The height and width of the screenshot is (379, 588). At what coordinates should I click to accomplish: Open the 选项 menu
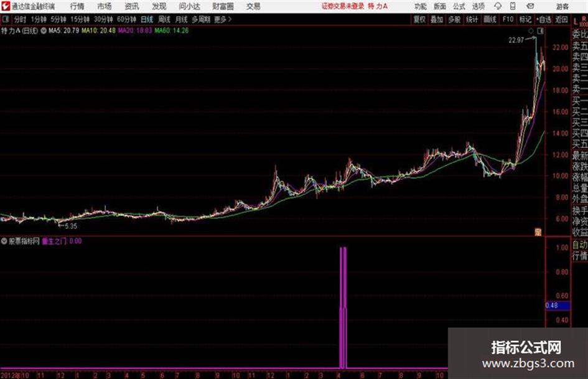pos(478,6)
